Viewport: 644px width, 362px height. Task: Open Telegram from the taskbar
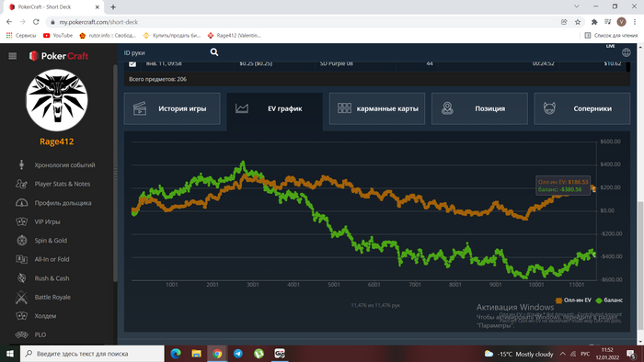(237, 354)
